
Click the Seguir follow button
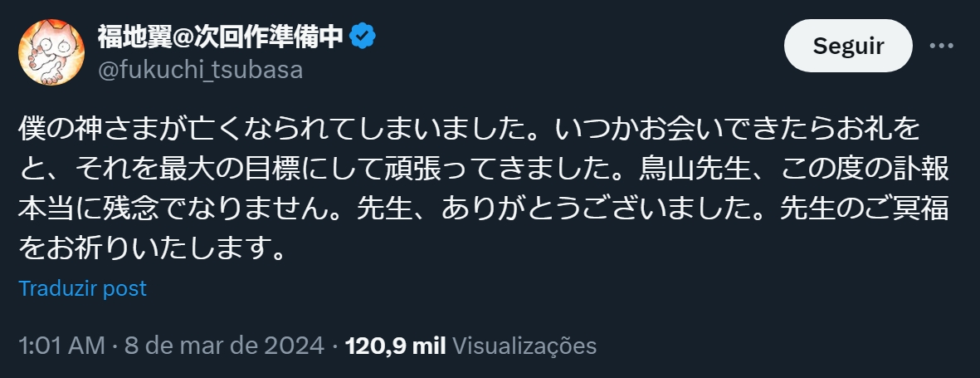[x=848, y=46]
